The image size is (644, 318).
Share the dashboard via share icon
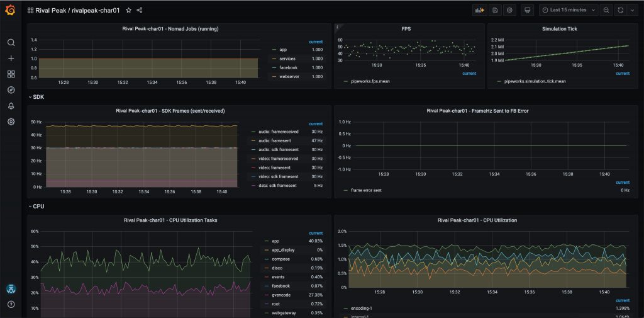click(140, 10)
